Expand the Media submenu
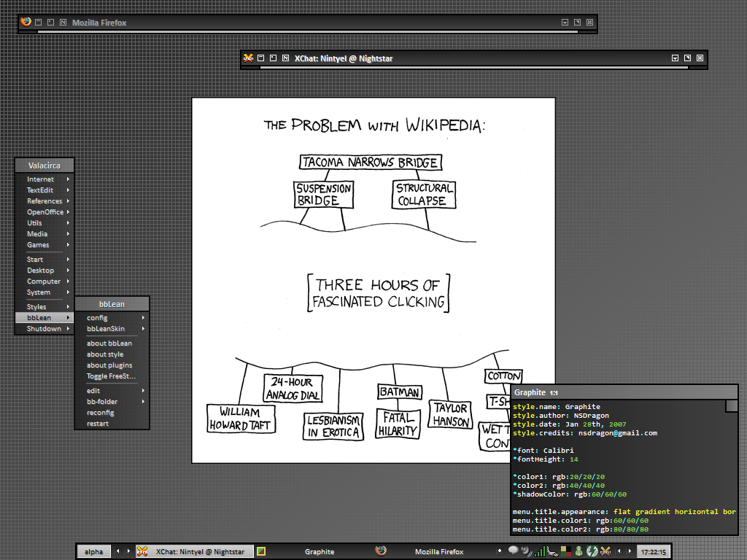 tap(44, 234)
